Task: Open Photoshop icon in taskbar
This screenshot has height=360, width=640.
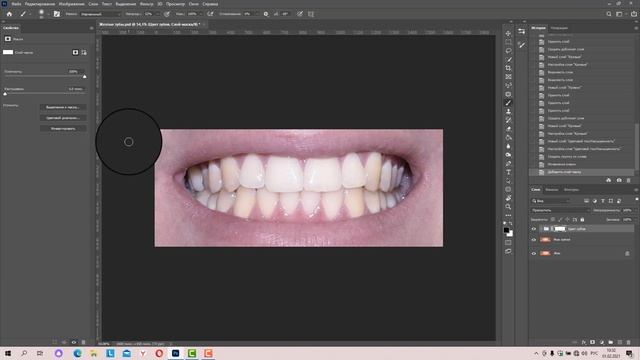Action: [176, 353]
